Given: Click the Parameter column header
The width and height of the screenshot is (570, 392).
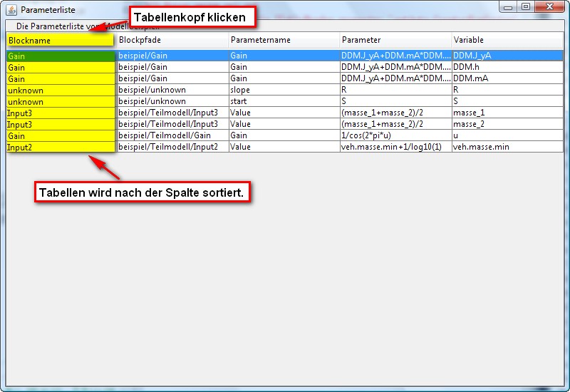Looking at the screenshot, I should (x=395, y=41).
